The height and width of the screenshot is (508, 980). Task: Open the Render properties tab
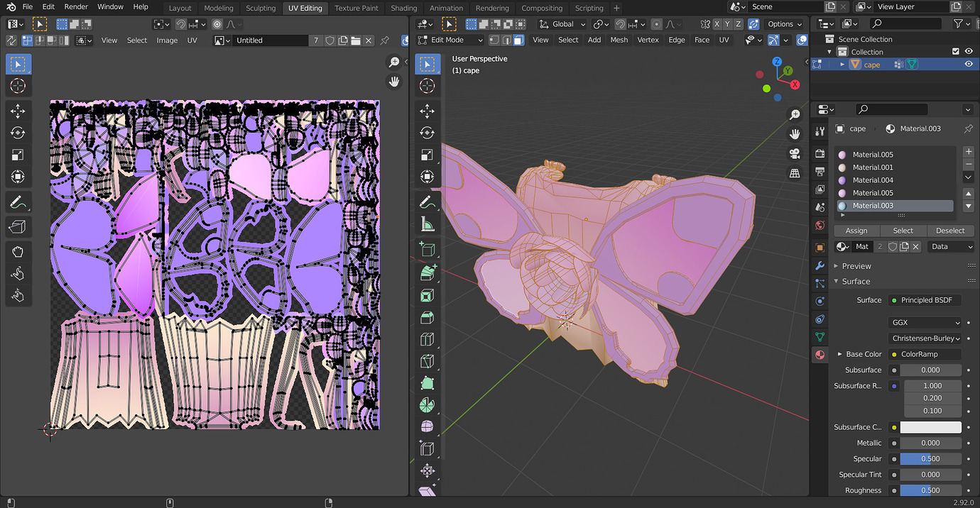820,153
